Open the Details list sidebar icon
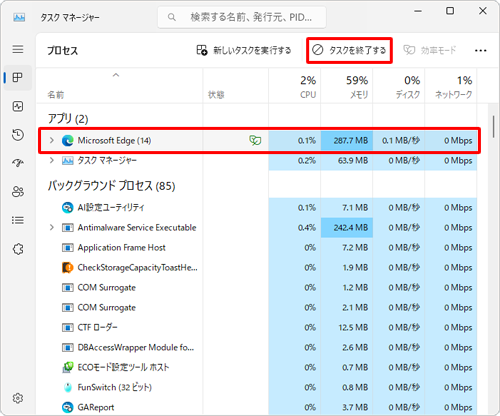500x416 pixels. [x=18, y=220]
